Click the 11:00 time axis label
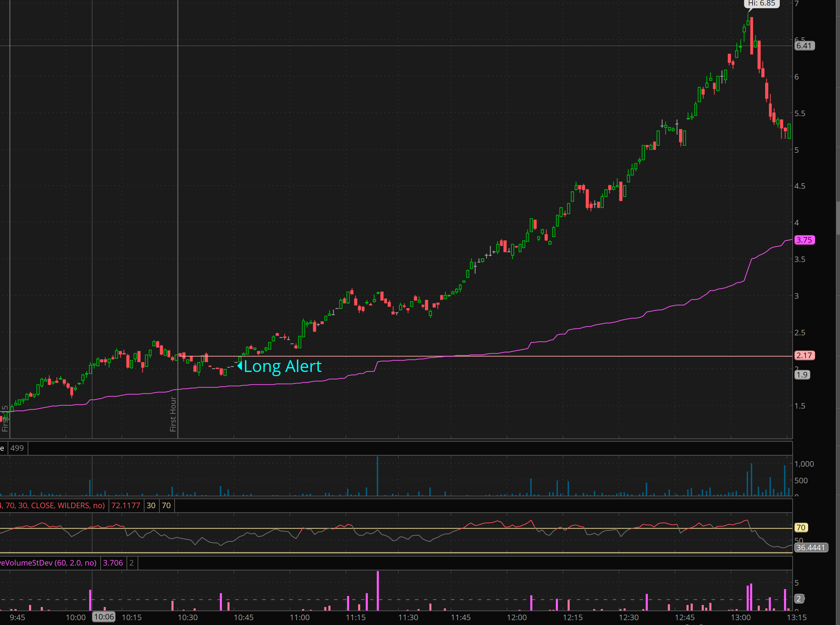840x625 pixels. [x=300, y=617]
